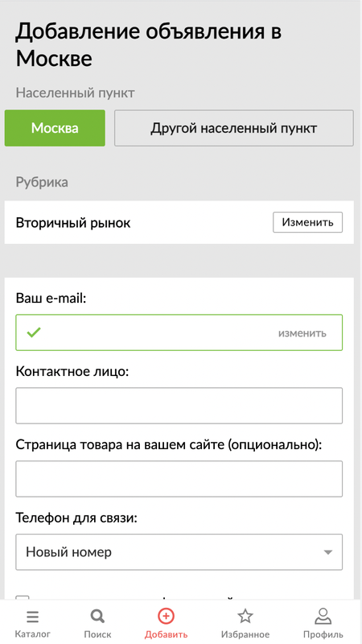The image size is (362, 644).
Task: Focus the Контактное лицо text field
Action: pyautogui.click(x=179, y=406)
